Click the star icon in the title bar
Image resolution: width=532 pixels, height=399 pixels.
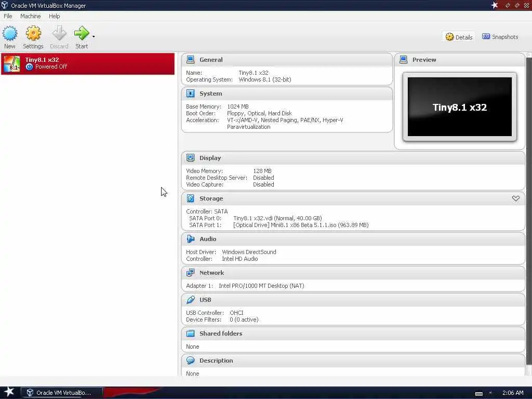(495, 5)
